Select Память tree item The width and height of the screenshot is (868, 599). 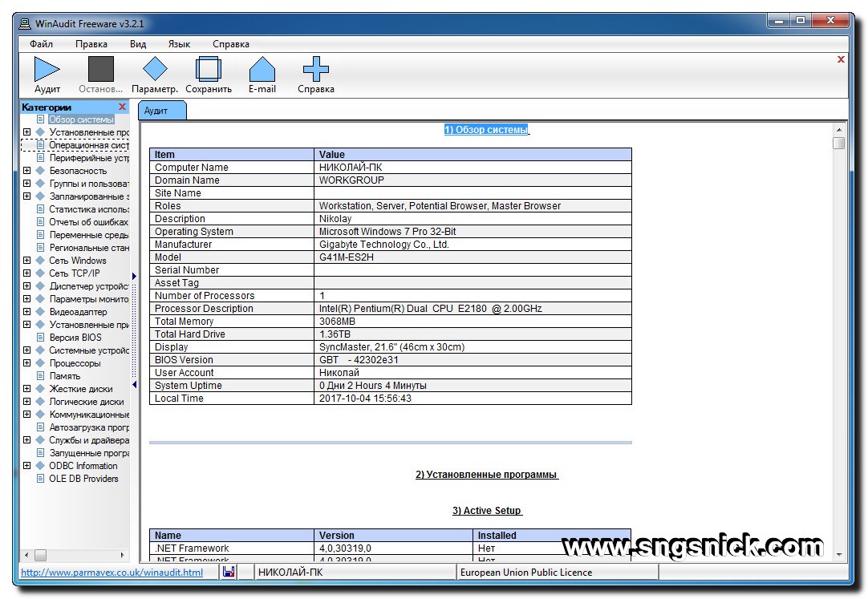65,375
